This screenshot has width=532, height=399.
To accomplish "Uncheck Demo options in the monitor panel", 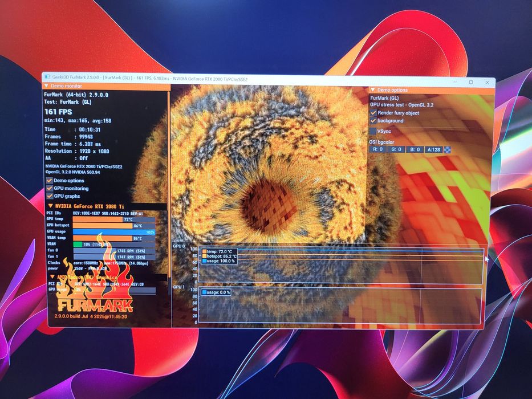I will [50, 181].
